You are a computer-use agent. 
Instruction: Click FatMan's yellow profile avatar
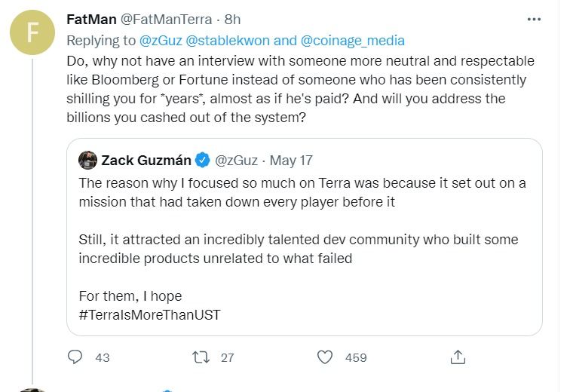tap(32, 34)
